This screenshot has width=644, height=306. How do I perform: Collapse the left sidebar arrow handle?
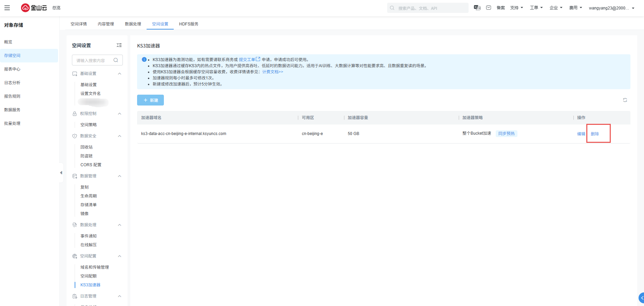click(61, 173)
